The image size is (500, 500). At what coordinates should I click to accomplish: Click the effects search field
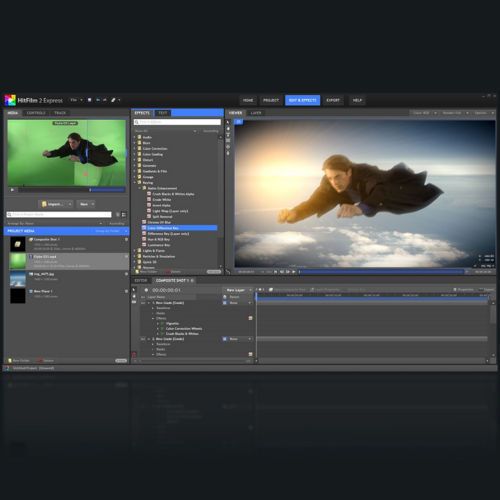177,122
